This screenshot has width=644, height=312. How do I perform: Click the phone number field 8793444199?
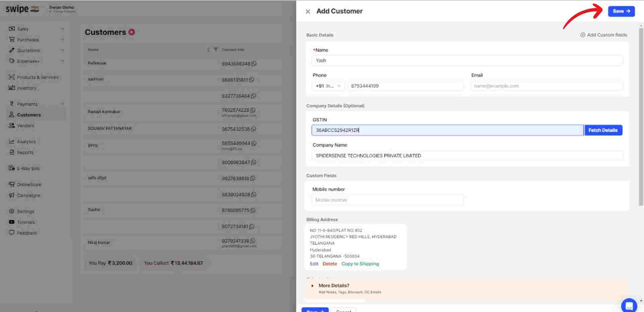(x=406, y=86)
